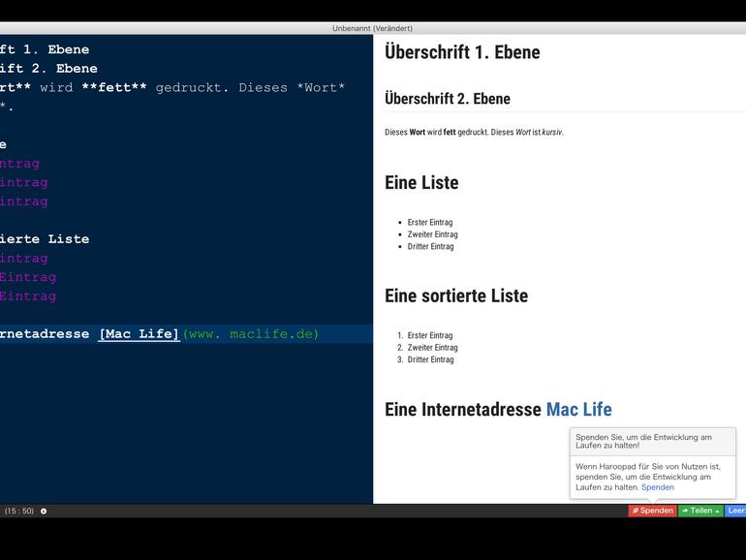Click the Eine sortierte Liste preview heading
The image size is (746, 560).
[456, 296]
